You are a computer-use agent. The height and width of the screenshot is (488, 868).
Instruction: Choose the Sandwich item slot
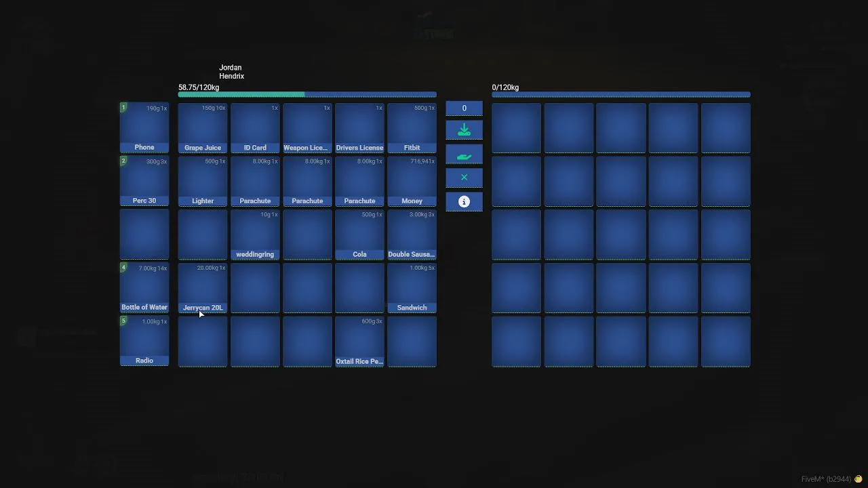point(412,288)
